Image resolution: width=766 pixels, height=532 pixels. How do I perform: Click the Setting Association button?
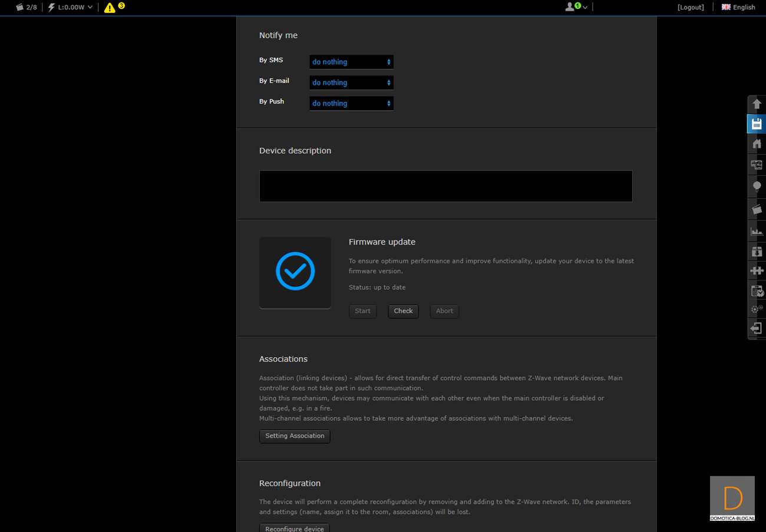coord(295,436)
